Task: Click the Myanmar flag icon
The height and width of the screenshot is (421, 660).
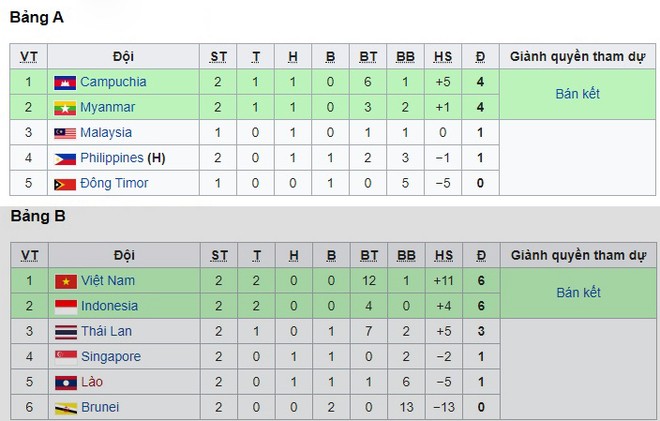Action: coord(65,108)
